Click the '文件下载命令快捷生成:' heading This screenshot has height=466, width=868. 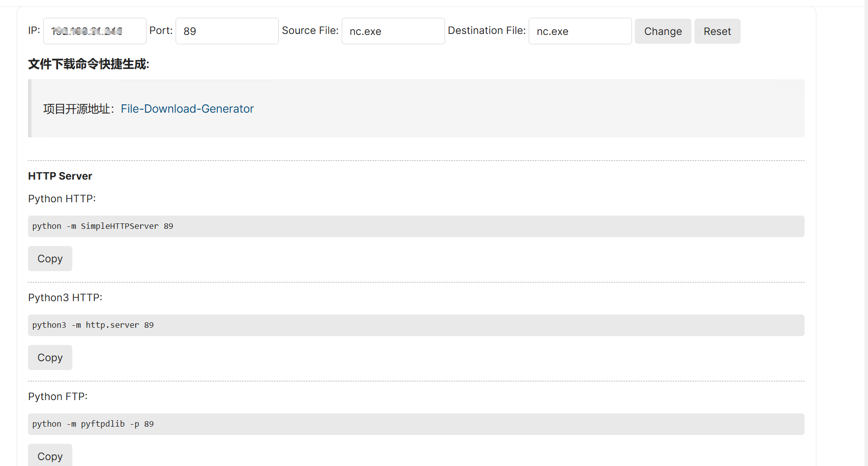(89, 64)
